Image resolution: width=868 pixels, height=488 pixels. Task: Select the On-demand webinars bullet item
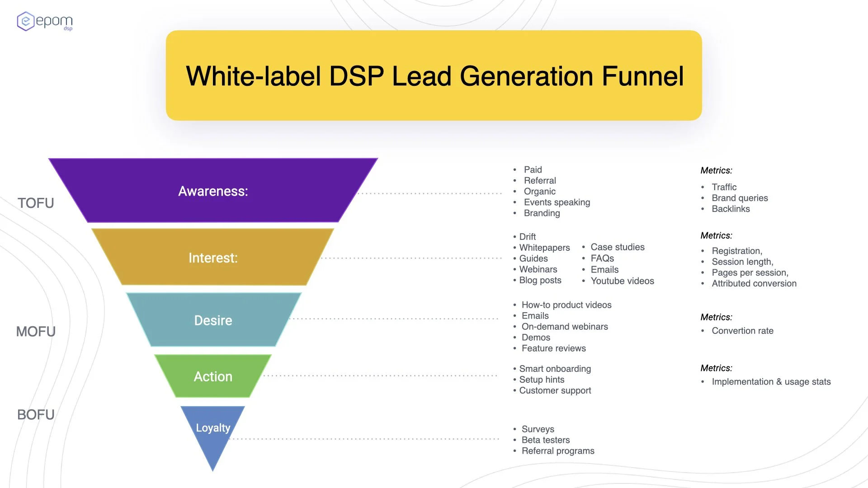click(x=565, y=327)
